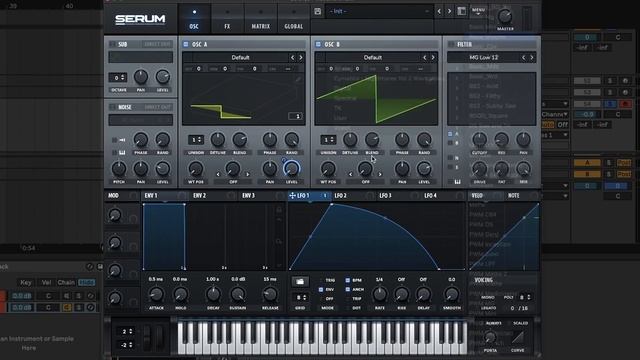This screenshot has width=640, height=360.
Task: Switch to the FX tab
Action: [x=227, y=19]
